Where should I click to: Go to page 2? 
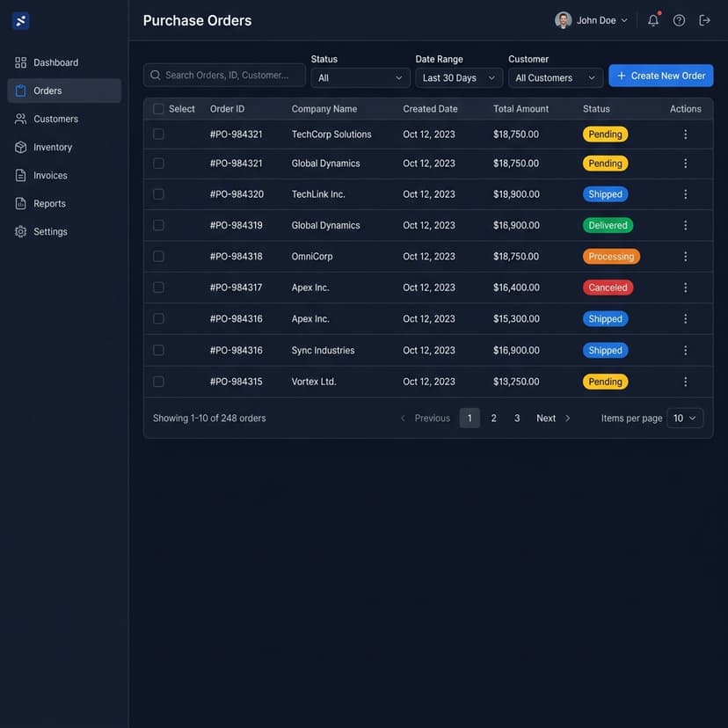tap(493, 419)
